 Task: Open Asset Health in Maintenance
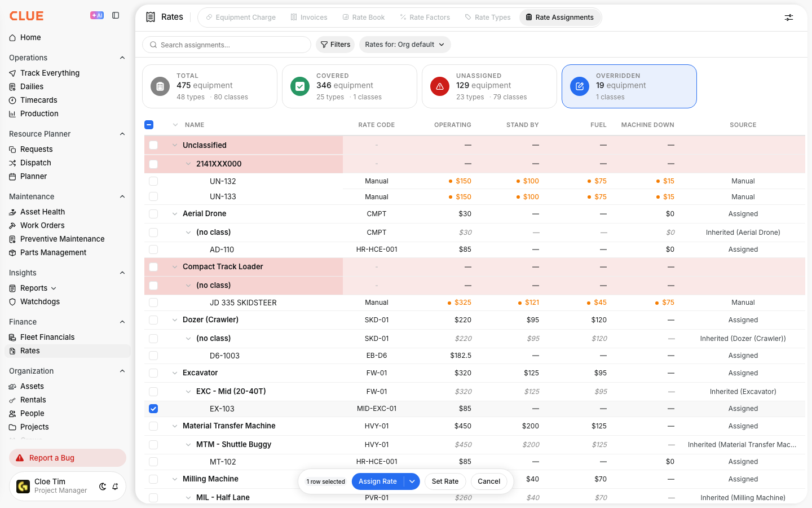point(43,212)
